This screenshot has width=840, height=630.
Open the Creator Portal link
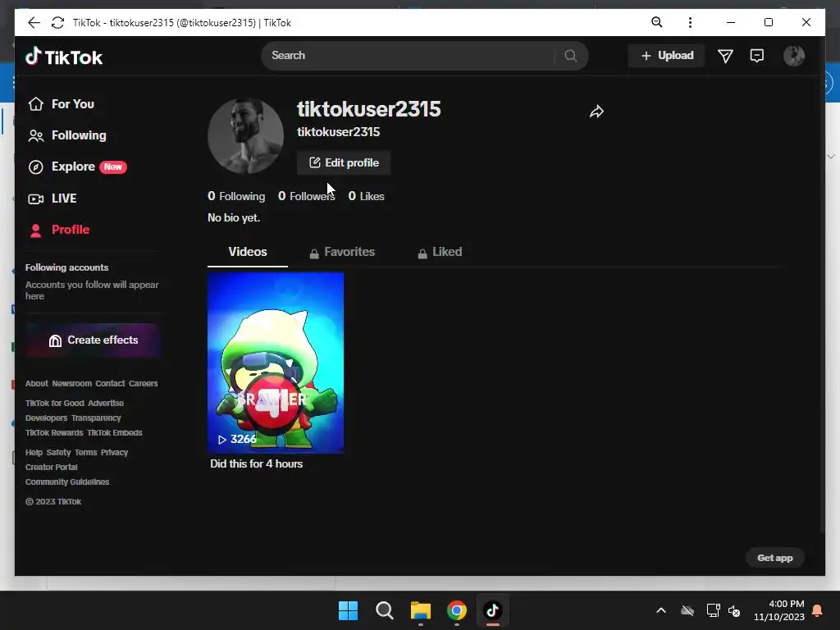coord(52,467)
